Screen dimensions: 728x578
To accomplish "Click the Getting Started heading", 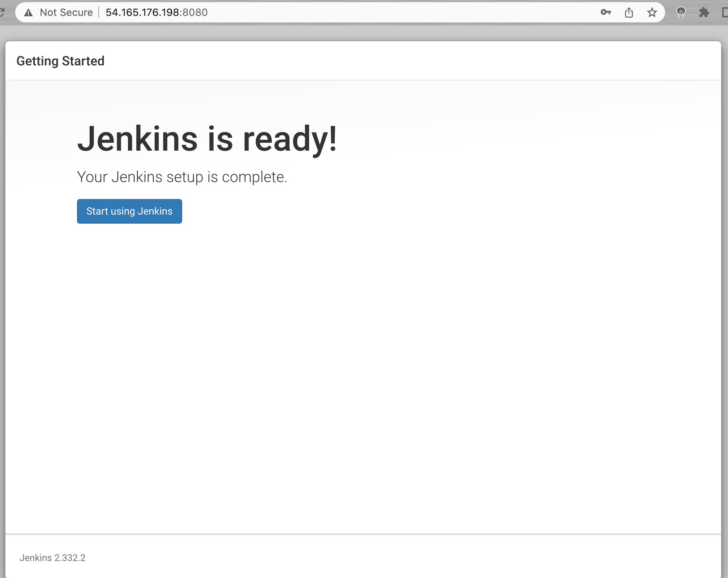I will point(60,61).
